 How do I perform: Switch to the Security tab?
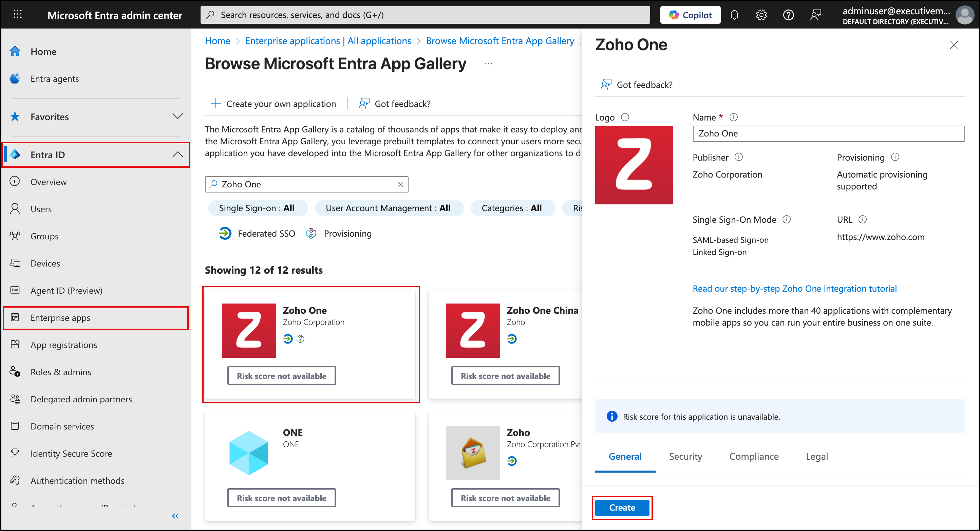pyautogui.click(x=685, y=456)
